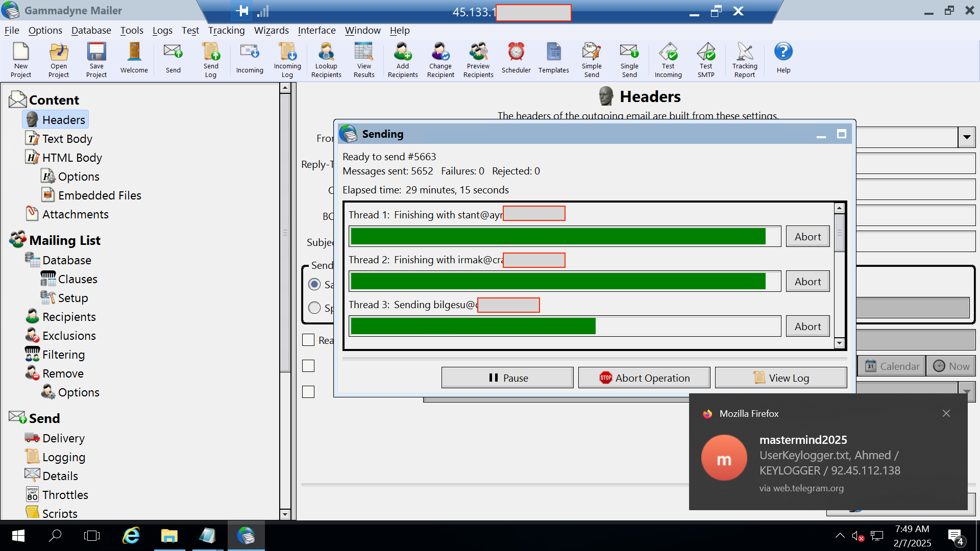Open the Wizards menu
This screenshot has height=551, width=980.
pos(271,31)
